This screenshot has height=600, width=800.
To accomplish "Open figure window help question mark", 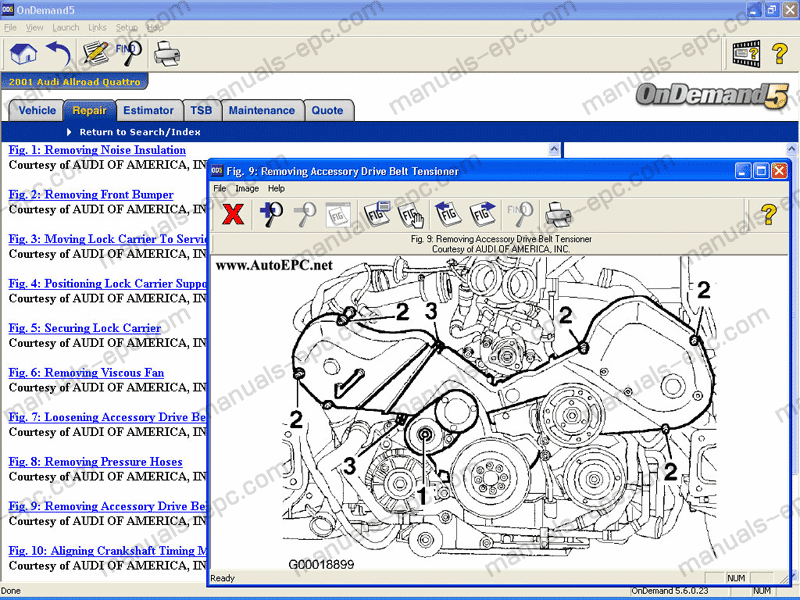I will click(x=768, y=214).
